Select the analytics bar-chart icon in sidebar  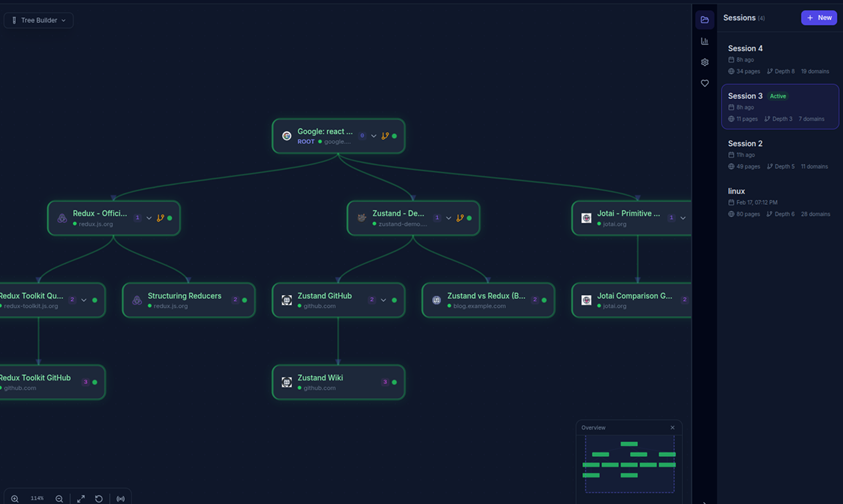pyautogui.click(x=704, y=40)
